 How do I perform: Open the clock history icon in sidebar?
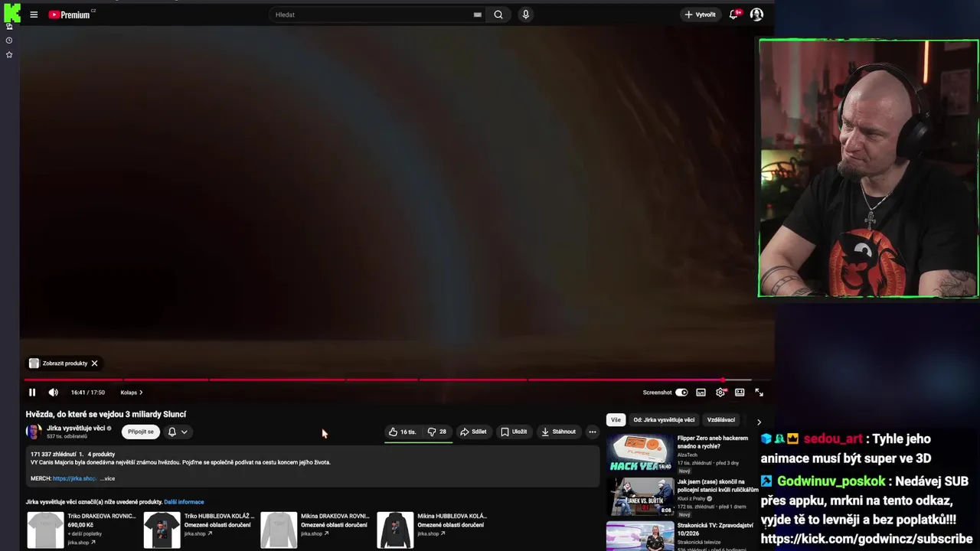point(9,40)
